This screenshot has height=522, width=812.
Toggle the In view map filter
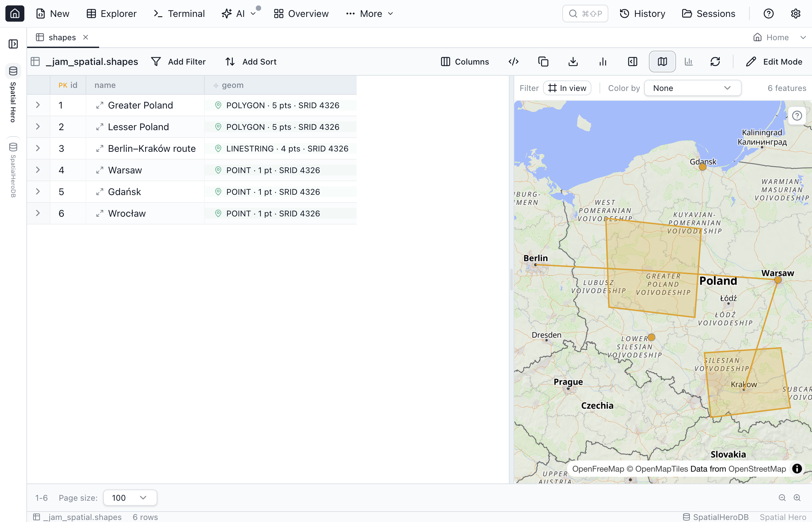567,88
